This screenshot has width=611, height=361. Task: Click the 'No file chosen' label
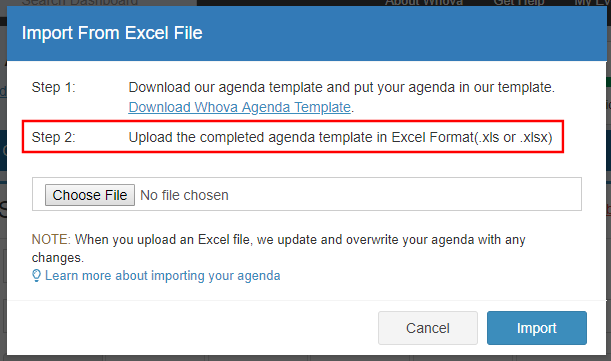(x=184, y=195)
